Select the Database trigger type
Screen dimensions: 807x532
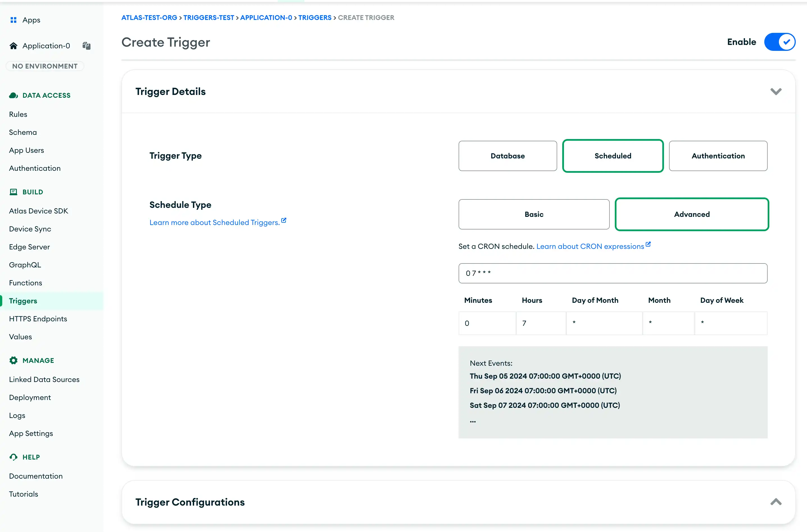point(507,156)
